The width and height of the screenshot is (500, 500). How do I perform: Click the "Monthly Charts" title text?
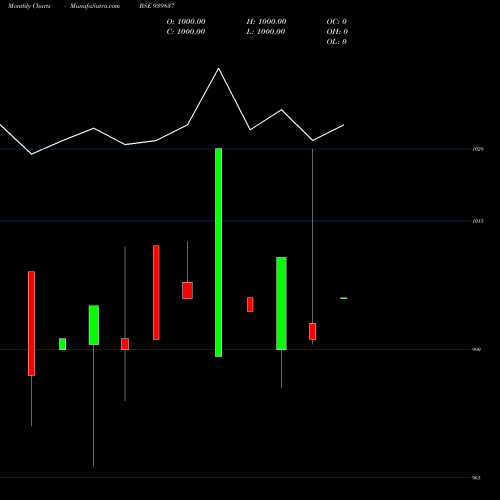[29, 6]
